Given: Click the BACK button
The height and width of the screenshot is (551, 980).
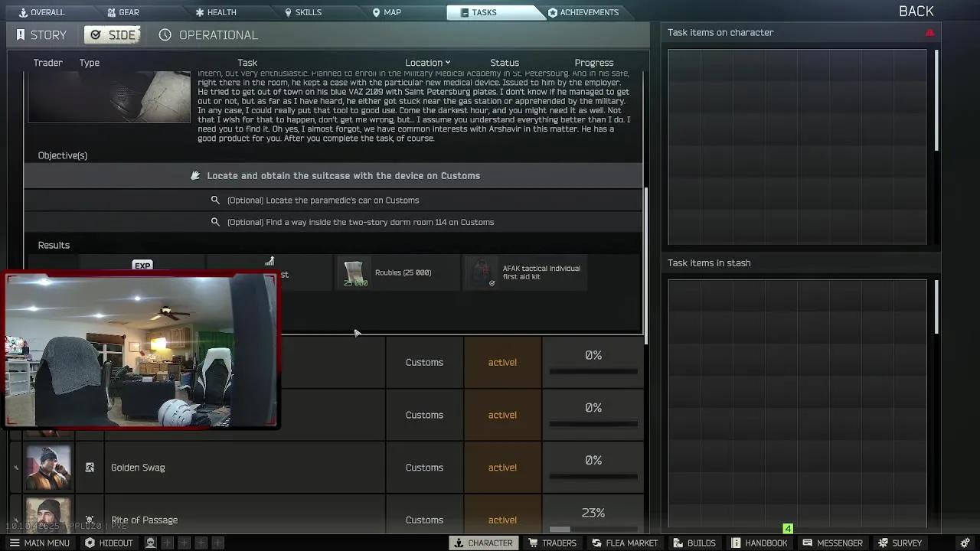Looking at the screenshot, I should click(916, 11).
